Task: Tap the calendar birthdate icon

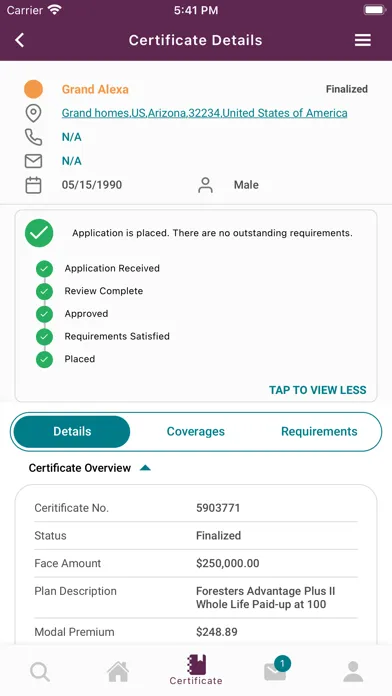Action: pos(33,185)
